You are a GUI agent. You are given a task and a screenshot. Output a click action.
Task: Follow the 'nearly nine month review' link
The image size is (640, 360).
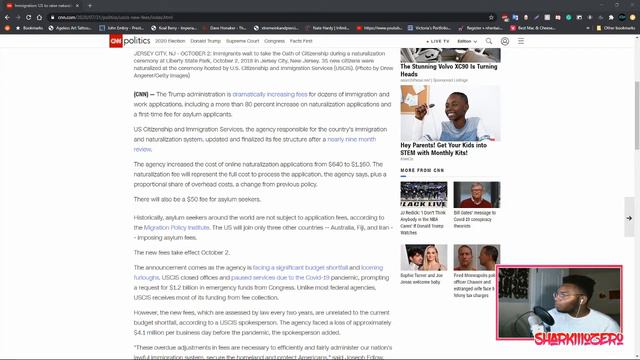click(x=351, y=139)
